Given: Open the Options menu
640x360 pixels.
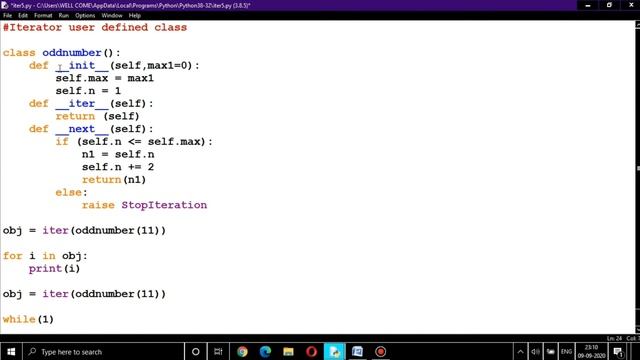Looking at the screenshot, I should [85, 16].
